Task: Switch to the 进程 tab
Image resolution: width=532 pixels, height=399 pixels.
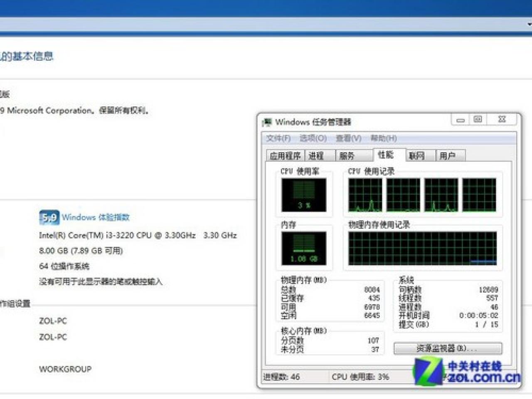Action: [320, 156]
